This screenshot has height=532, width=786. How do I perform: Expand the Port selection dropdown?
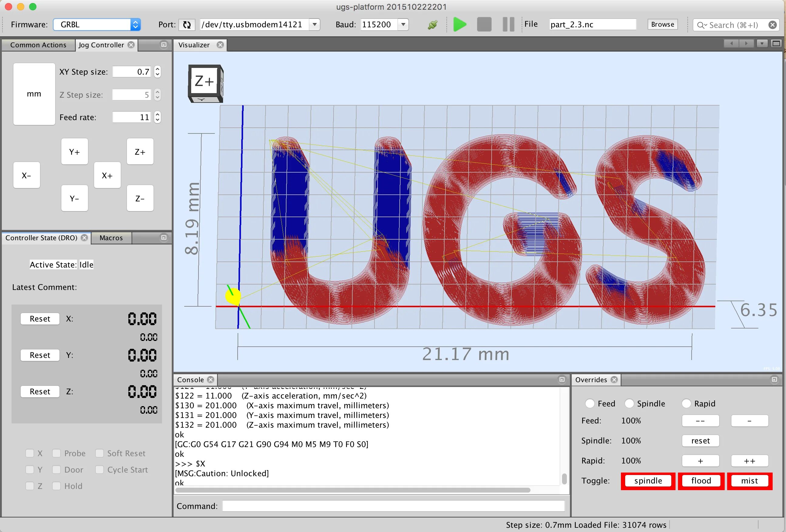[314, 24]
